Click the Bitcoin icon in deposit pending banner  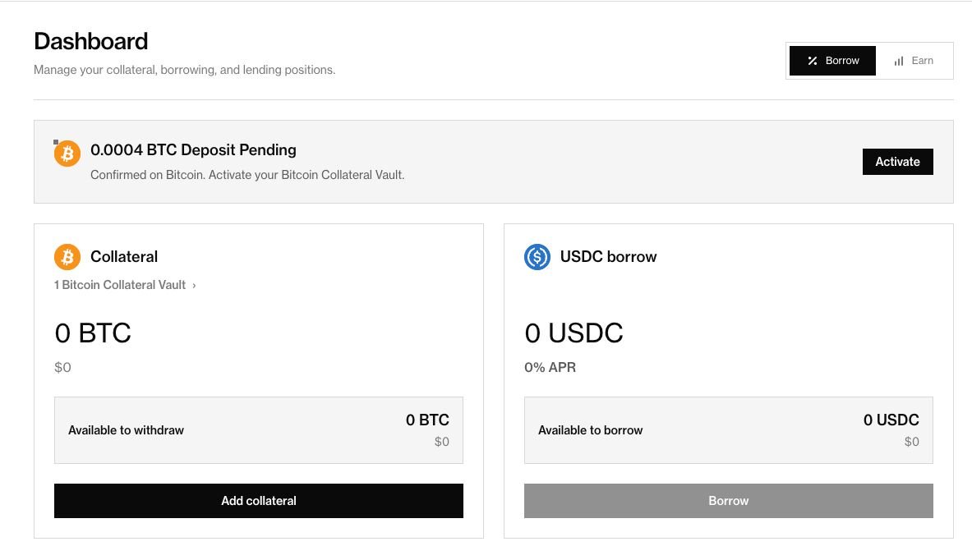(x=67, y=153)
